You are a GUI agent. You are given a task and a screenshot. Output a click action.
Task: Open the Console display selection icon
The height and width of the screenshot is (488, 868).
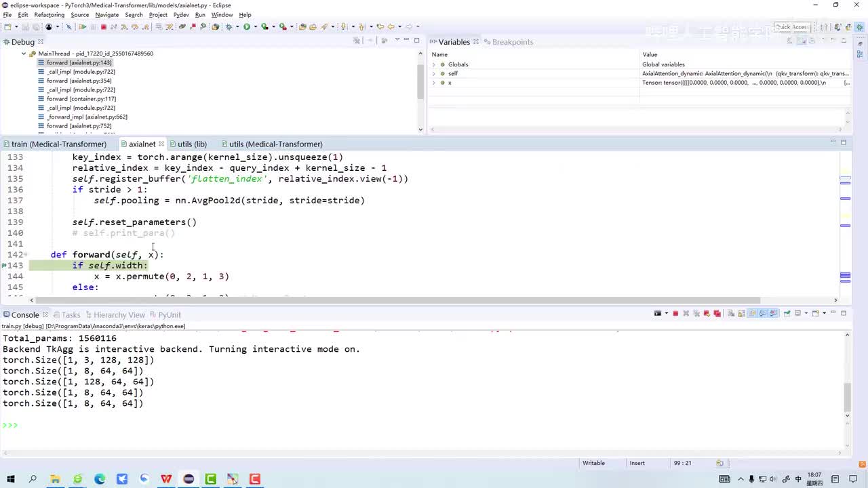[x=797, y=313]
